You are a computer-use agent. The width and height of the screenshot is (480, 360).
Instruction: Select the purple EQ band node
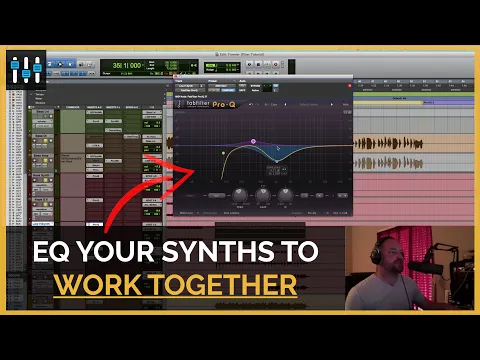253,141
